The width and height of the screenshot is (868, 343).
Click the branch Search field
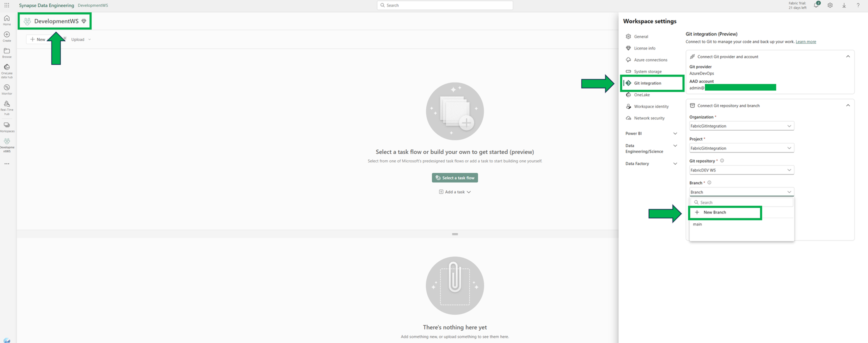point(742,203)
